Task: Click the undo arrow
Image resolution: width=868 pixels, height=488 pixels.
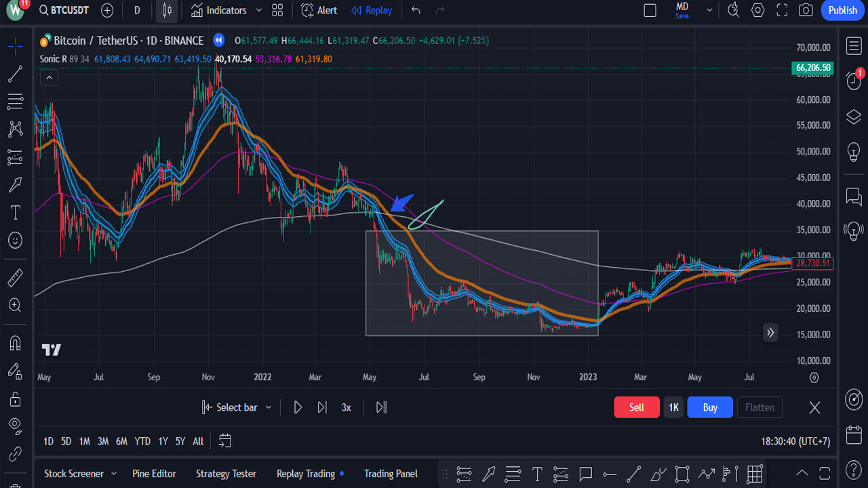Action: click(x=416, y=10)
